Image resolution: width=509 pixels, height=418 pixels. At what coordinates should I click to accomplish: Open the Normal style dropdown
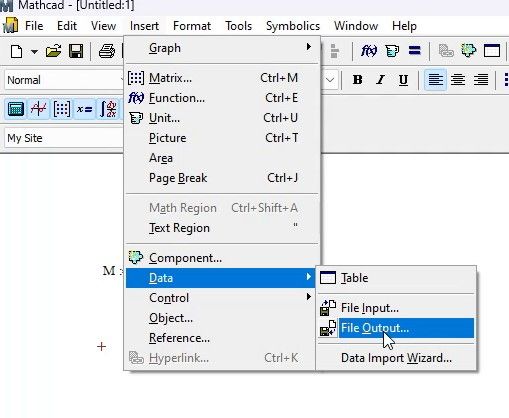pos(64,80)
